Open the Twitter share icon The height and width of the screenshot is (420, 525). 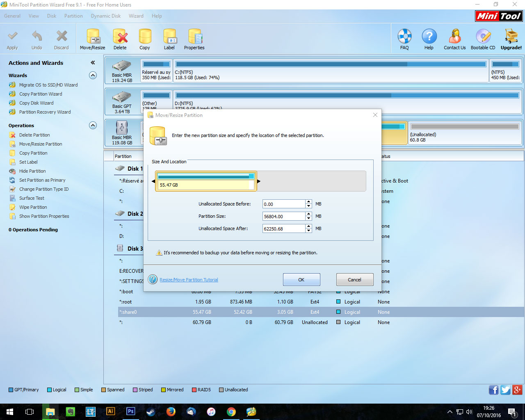pos(506,390)
